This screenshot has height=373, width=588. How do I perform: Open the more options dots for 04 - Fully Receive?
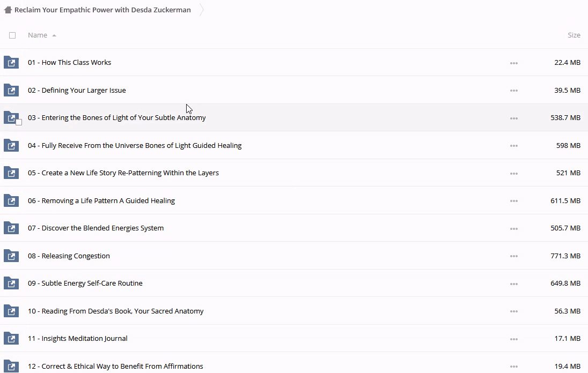click(513, 146)
